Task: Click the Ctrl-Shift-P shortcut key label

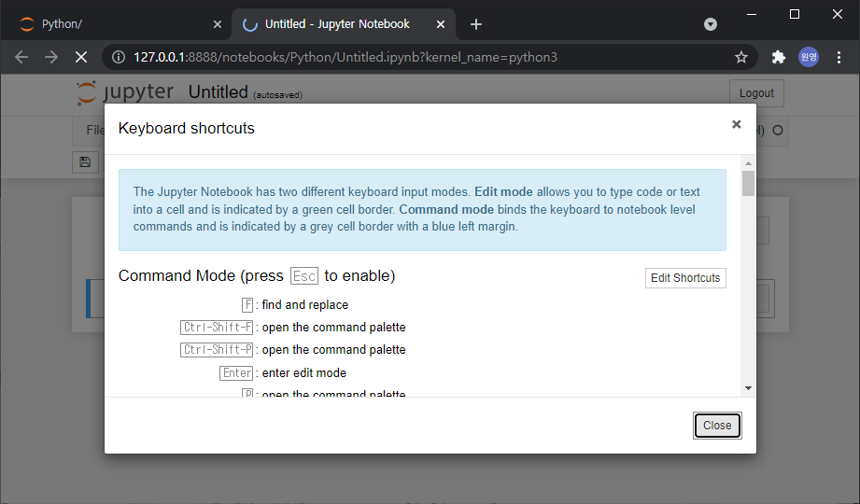Action: pos(217,350)
